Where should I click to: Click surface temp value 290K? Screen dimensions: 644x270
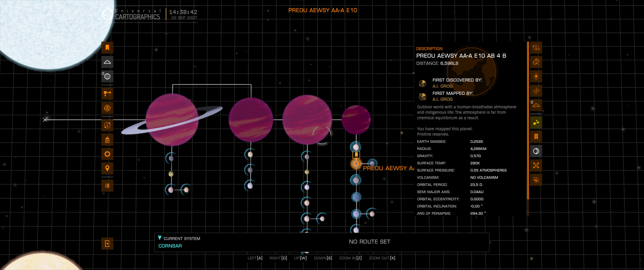pos(475,163)
